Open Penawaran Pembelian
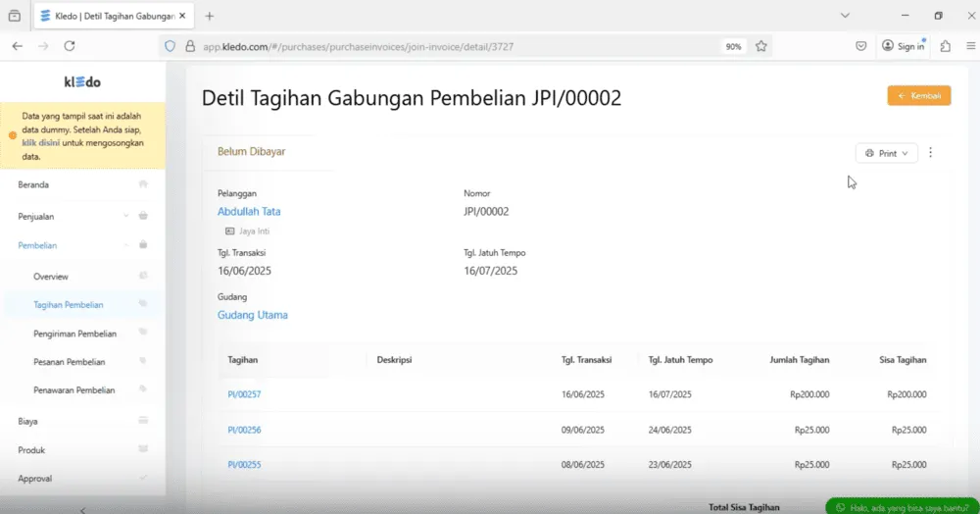Viewport: 980px width, 514px height. (74, 389)
